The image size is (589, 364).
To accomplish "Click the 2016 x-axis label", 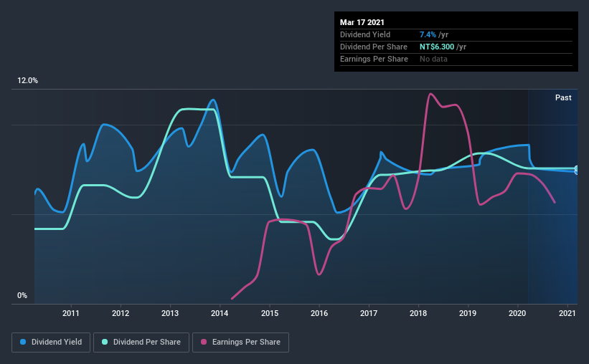I will [319, 313].
